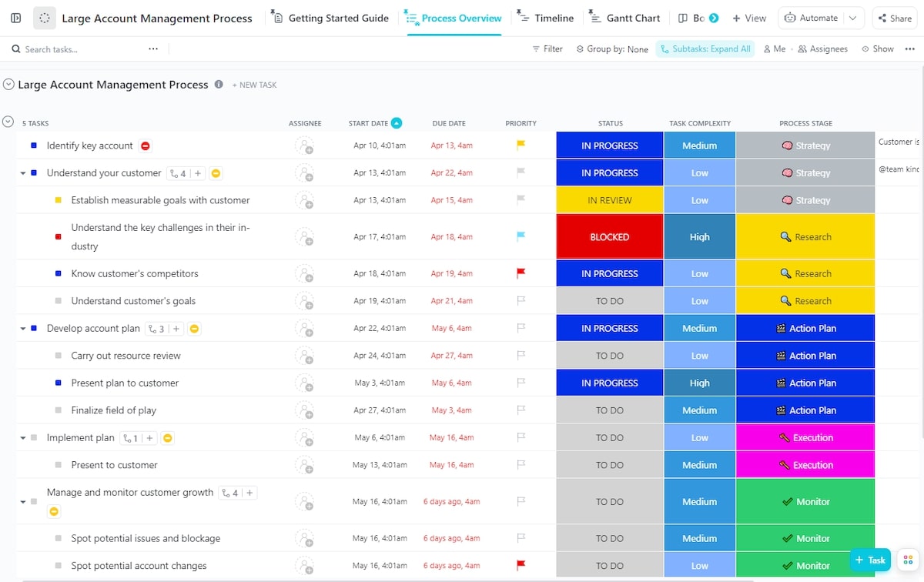This screenshot has height=582, width=924.
Task: Open the Gantt Chart tab
Action: tap(624, 18)
